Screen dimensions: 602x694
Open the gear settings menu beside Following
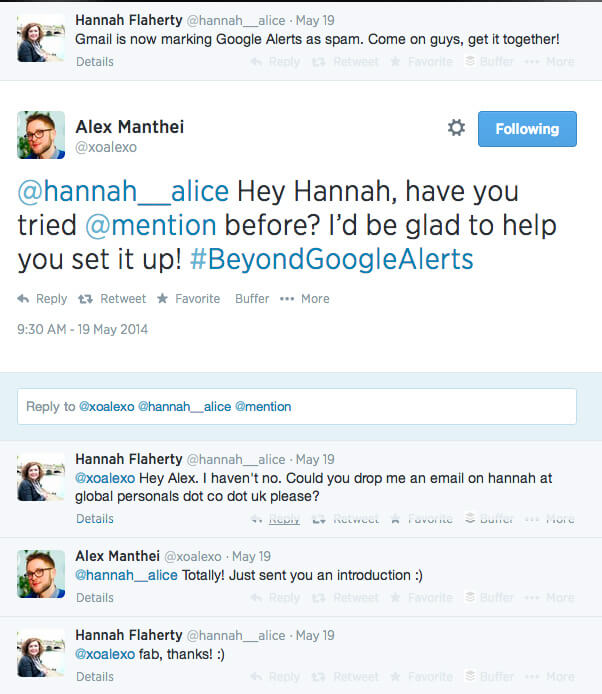456,128
